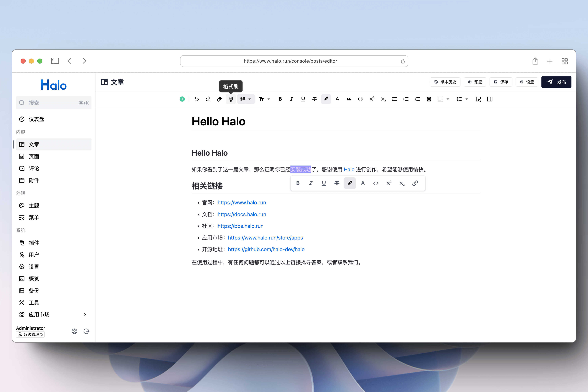The height and width of the screenshot is (392, 588).
Task: Toggle highlight marker in main toolbar
Action: pyautogui.click(x=326, y=99)
